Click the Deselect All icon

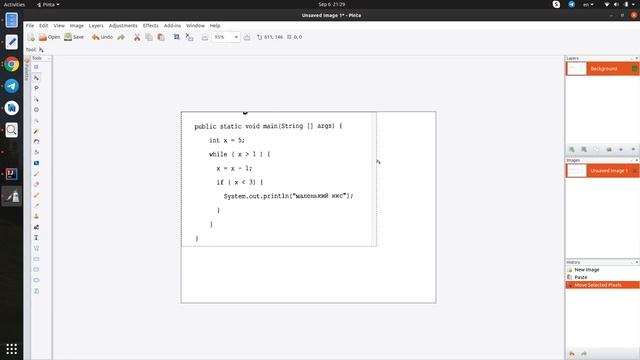(x=189, y=37)
